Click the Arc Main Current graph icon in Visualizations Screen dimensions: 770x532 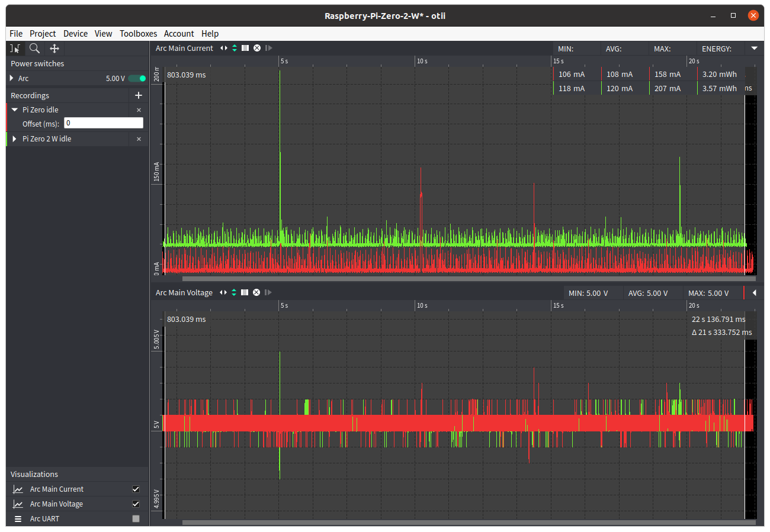pos(18,489)
